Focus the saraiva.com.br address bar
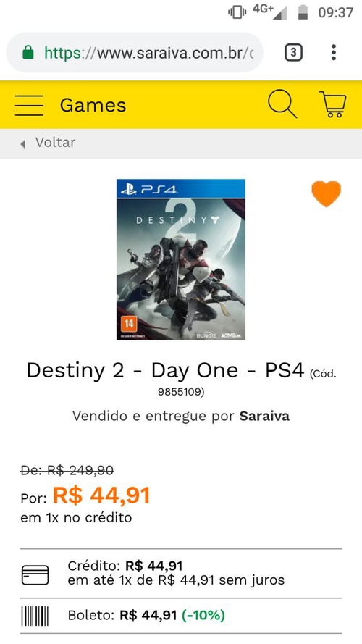 [135, 53]
